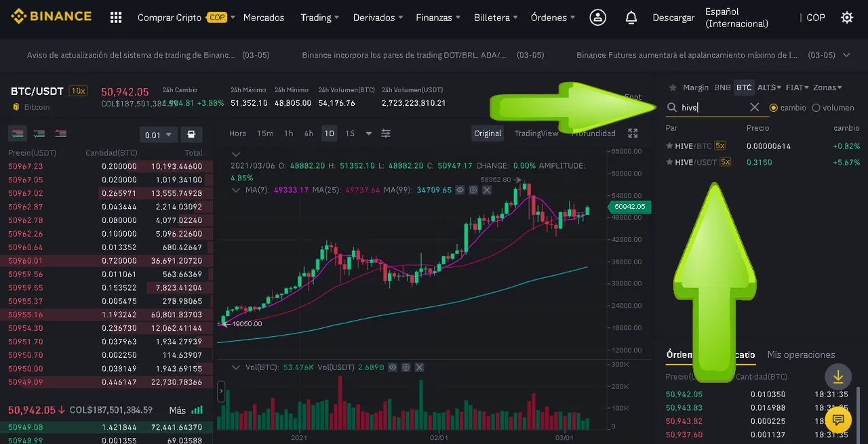Image resolution: width=868 pixels, height=444 pixels.
Task: Click the order book layout button beside 0.01
Action: click(191, 134)
